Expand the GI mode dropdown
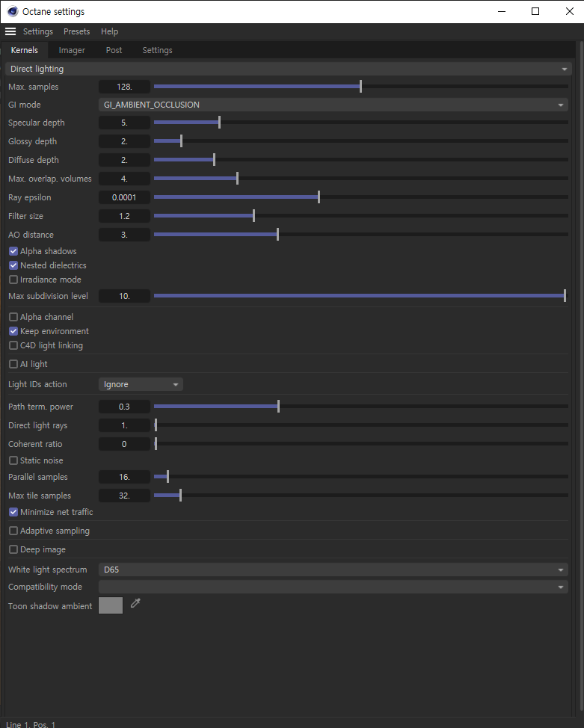 (333, 105)
